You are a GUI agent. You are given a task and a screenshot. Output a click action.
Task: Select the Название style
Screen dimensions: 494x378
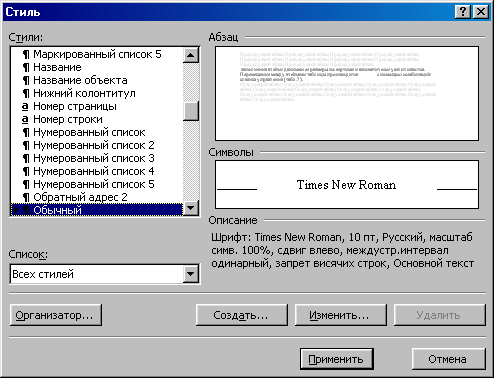click(97, 67)
